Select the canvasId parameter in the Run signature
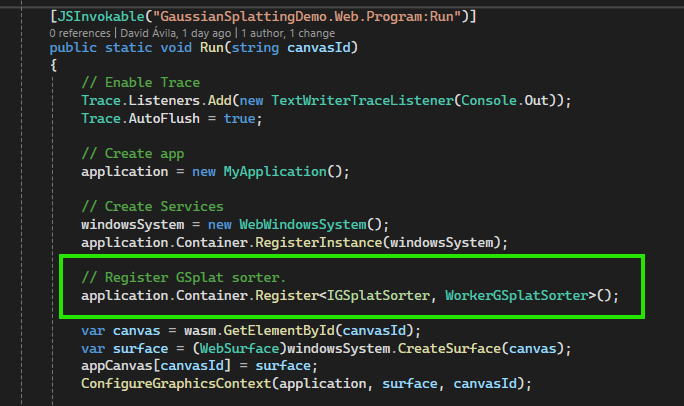 click(x=322, y=47)
